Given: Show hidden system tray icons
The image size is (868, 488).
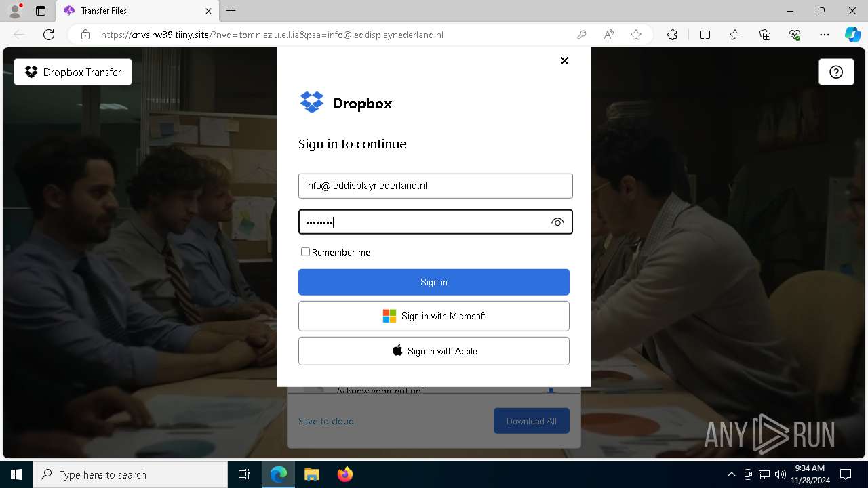Looking at the screenshot, I should pyautogui.click(x=731, y=474).
